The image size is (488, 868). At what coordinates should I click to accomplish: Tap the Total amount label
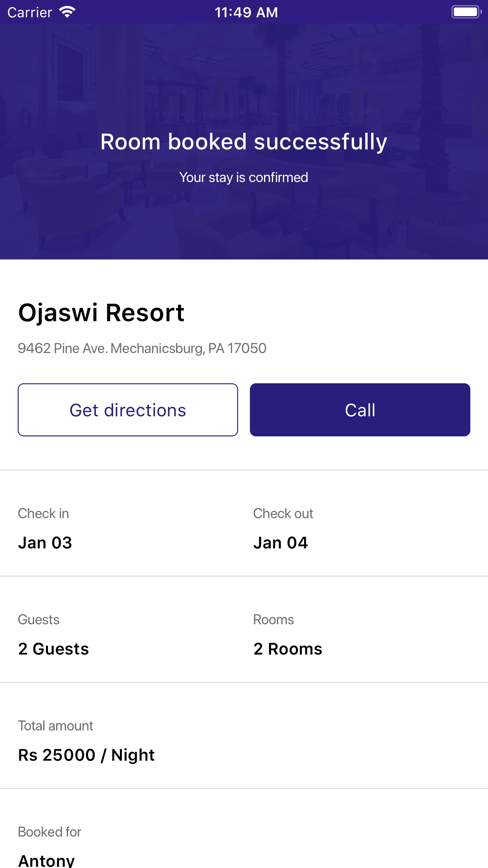[x=55, y=726]
